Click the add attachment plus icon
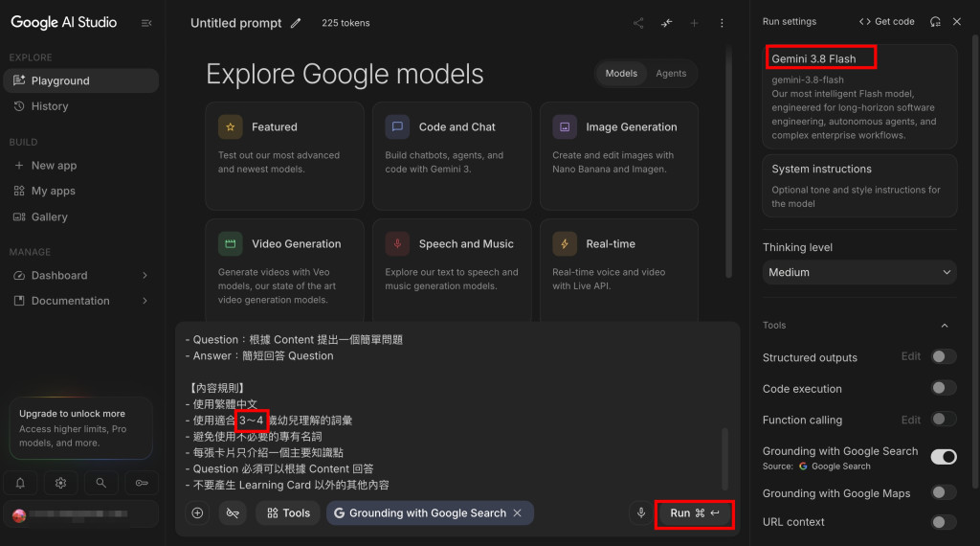980x546 pixels. pos(197,512)
